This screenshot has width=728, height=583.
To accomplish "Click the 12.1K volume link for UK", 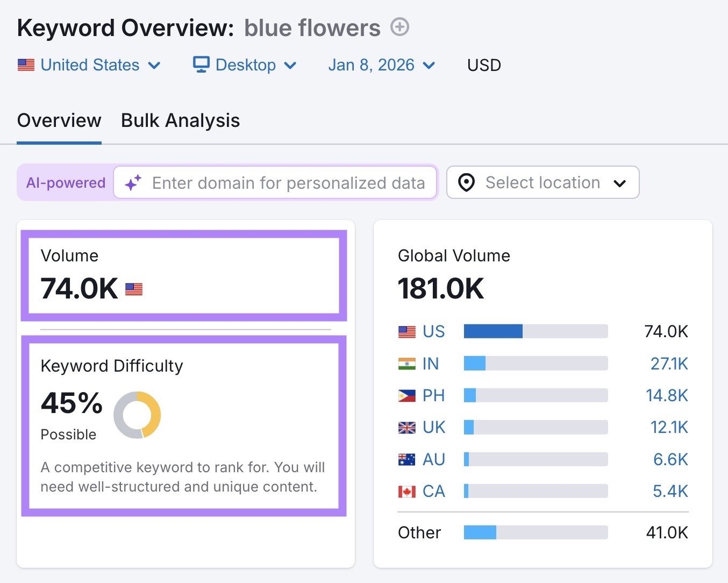I will click(x=669, y=427).
